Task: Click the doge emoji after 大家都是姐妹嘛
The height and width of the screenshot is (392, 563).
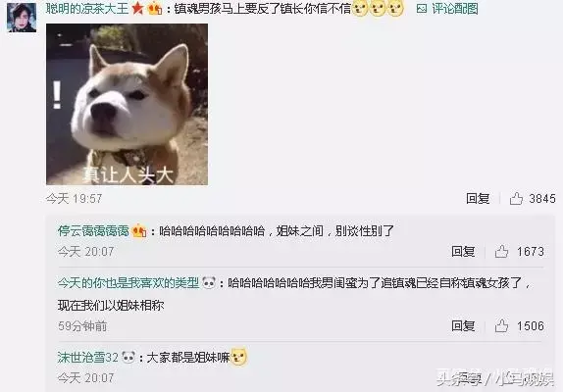Action: click(x=238, y=357)
